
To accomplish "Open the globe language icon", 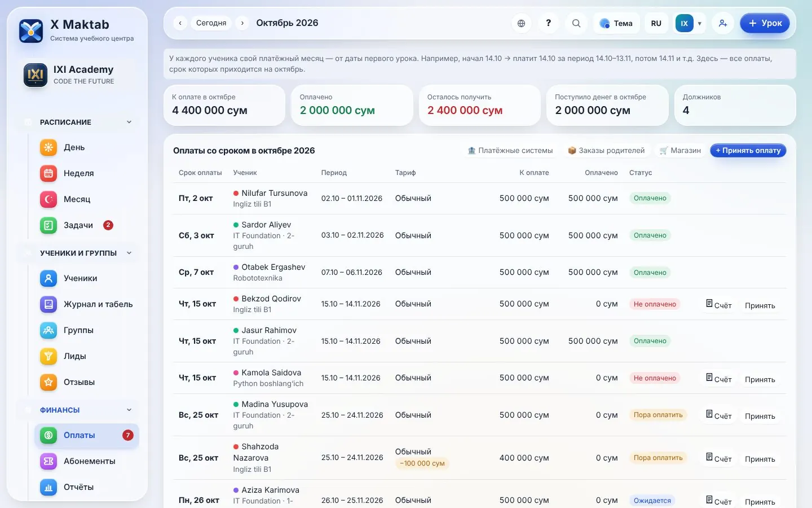I will [x=521, y=23].
